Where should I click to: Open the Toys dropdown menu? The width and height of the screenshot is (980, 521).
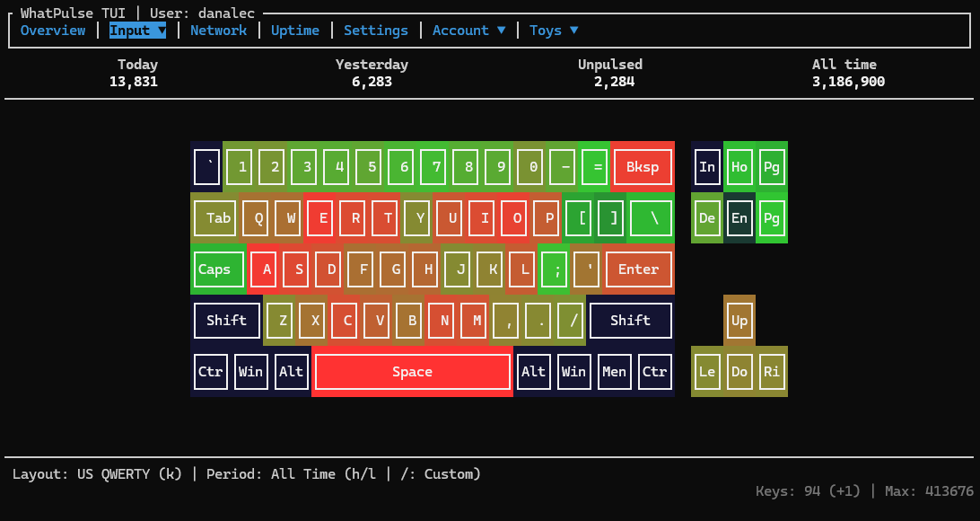pyautogui.click(x=553, y=31)
